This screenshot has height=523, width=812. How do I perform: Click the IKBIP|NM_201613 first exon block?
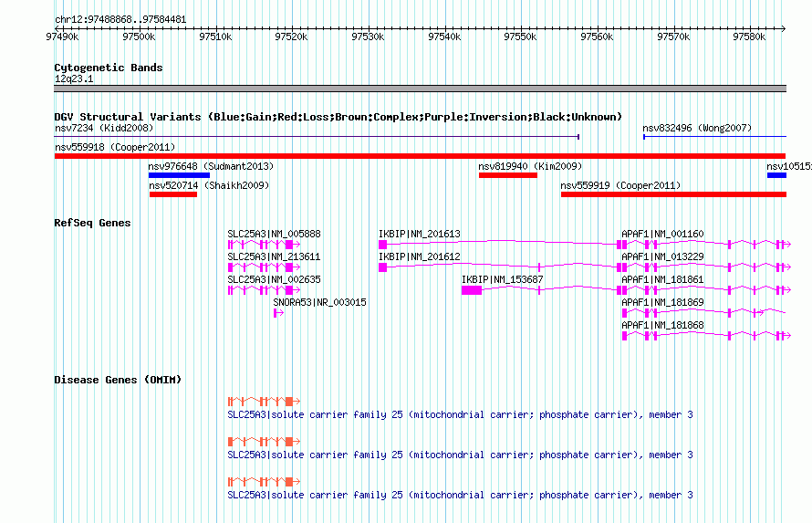(382, 245)
